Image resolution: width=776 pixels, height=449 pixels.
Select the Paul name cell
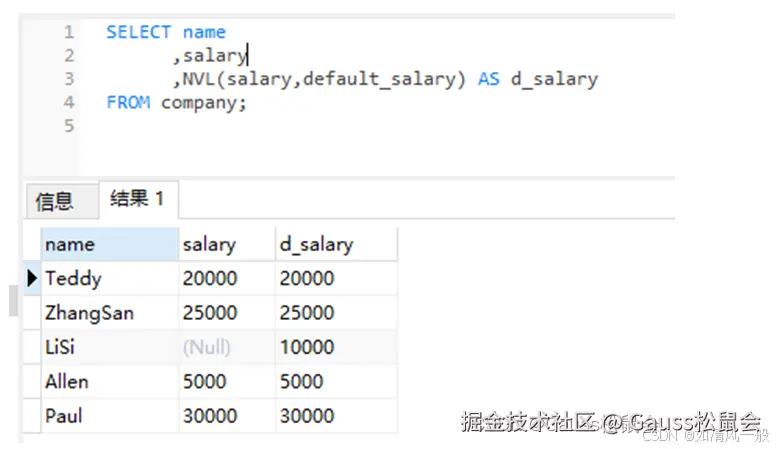click(x=110, y=416)
